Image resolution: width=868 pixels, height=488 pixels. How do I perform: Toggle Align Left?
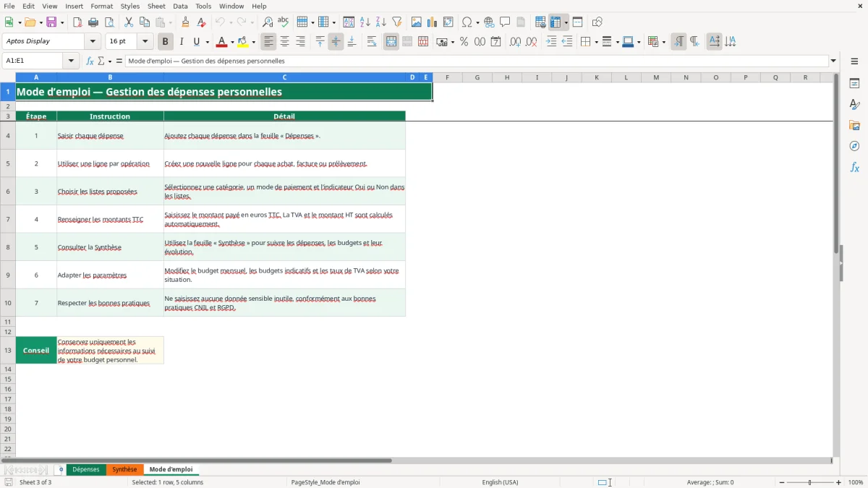coord(268,42)
